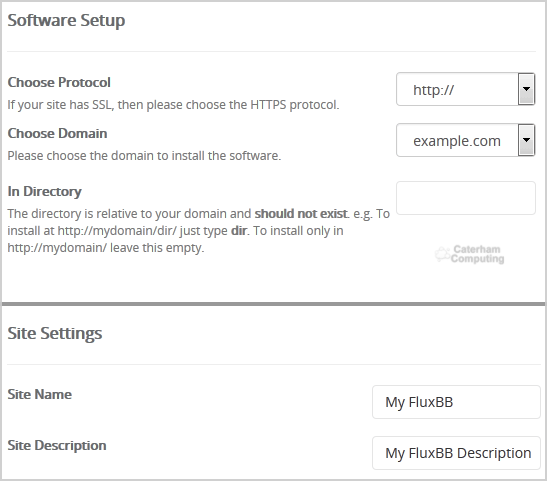Image resolution: width=547 pixels, height=481 pixels.
Task: Select the Site Description input box
Action: (x=456, y=453)
